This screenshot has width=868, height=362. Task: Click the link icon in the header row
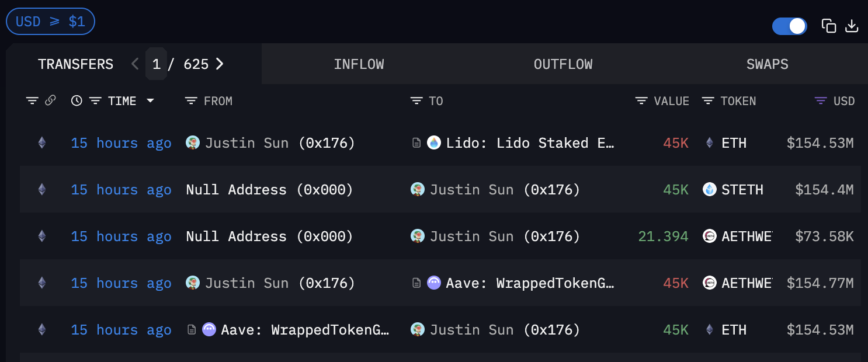tap(50, 100)
